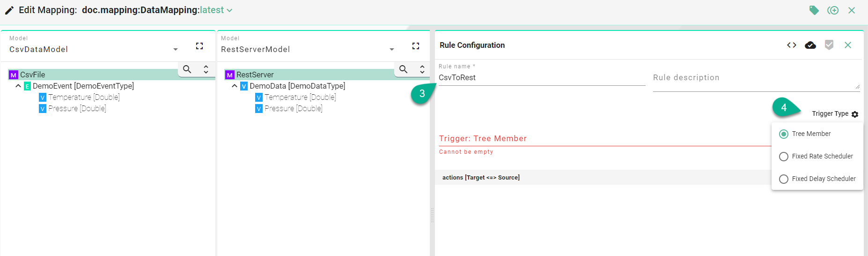This screenshot has width=868, height=256.
Task: Collapse the DemoData tree node
Action: (235, 86)
